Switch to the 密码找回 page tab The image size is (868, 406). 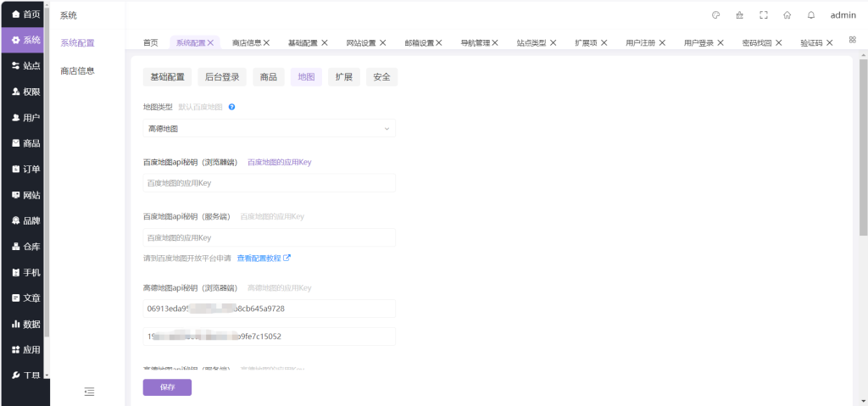tap(757, 42)
